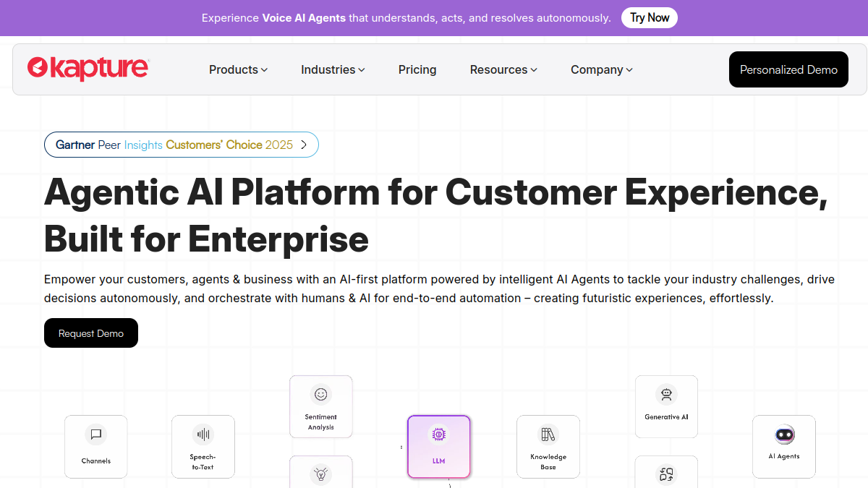Click the "Voice AI Agents" banner text
This screenshot has height=488, width=868.
tap(304, 17)
